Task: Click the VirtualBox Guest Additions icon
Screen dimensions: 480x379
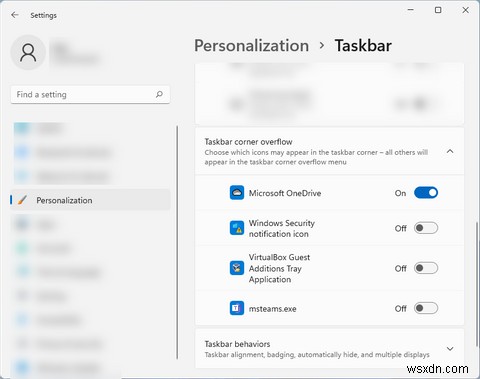Action: 237,268
